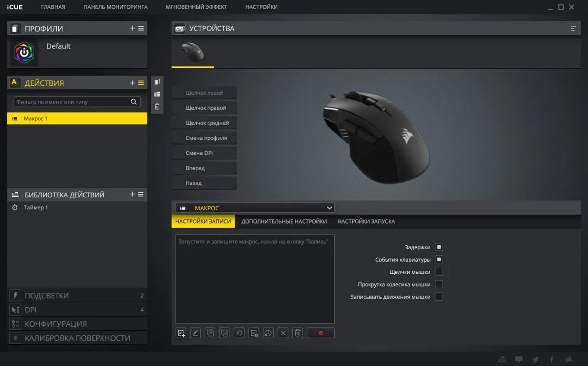Open the Twitter icon in footer
This screenshot has height=366, width=588.
(536, 360)
